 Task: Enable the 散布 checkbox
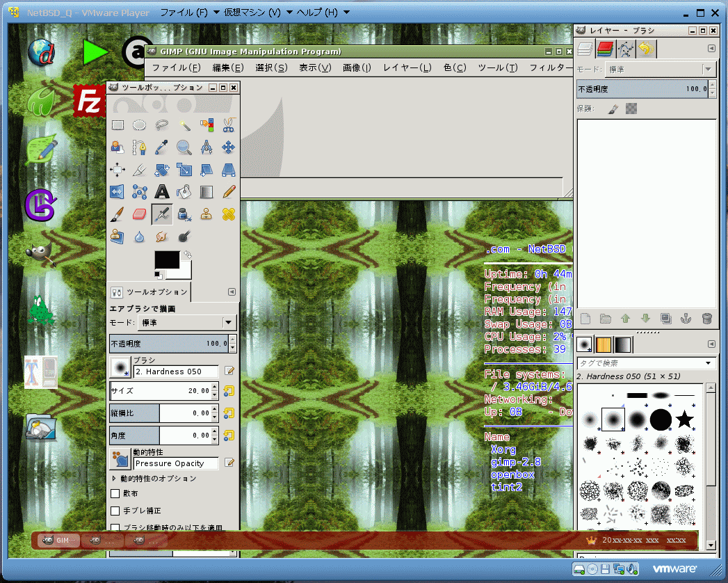pyautogui.click(x=115, y=493)
